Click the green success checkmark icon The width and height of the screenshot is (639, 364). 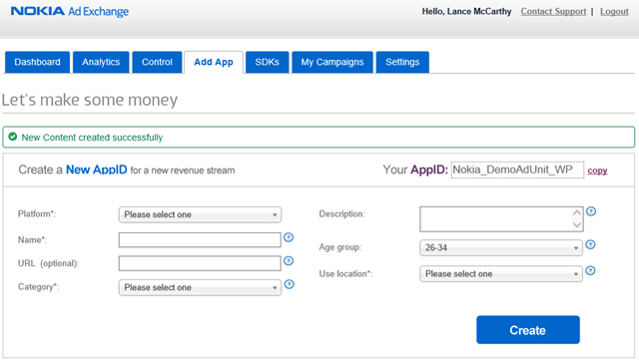point(13,137)
